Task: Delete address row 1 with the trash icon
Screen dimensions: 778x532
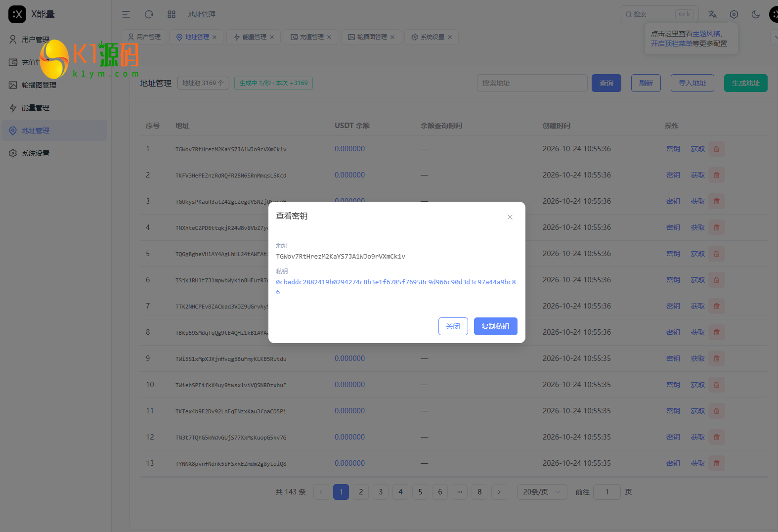Action: (x=717, y=149)
